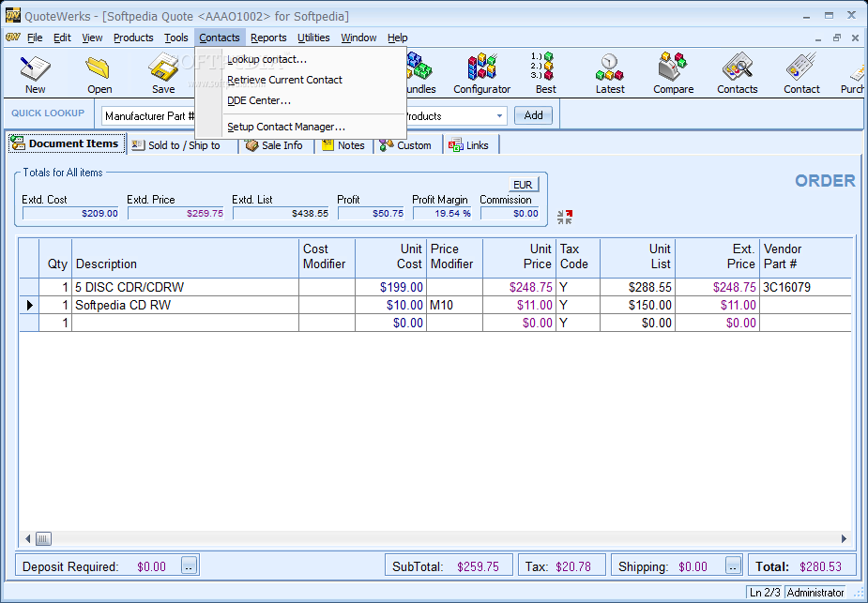The width and height of the screenshot is (868, 603).
Task: Open the Tools menu
Action: 176,38
